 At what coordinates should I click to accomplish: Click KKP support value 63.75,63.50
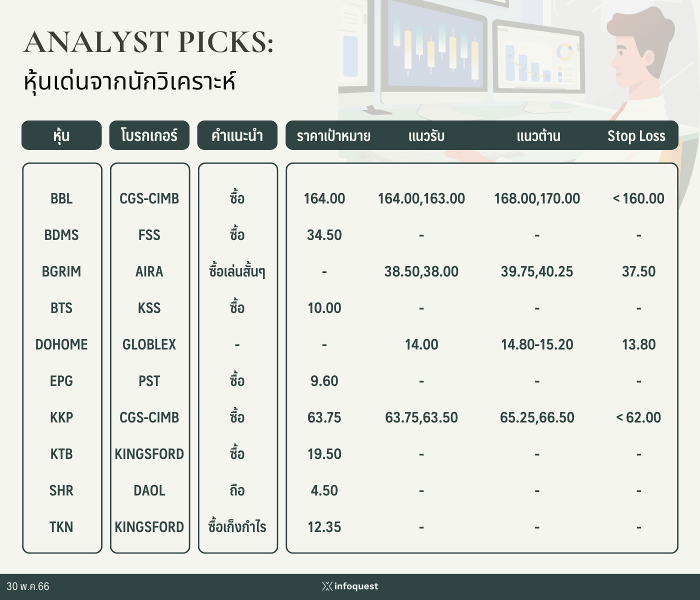[x=421, y=417]
